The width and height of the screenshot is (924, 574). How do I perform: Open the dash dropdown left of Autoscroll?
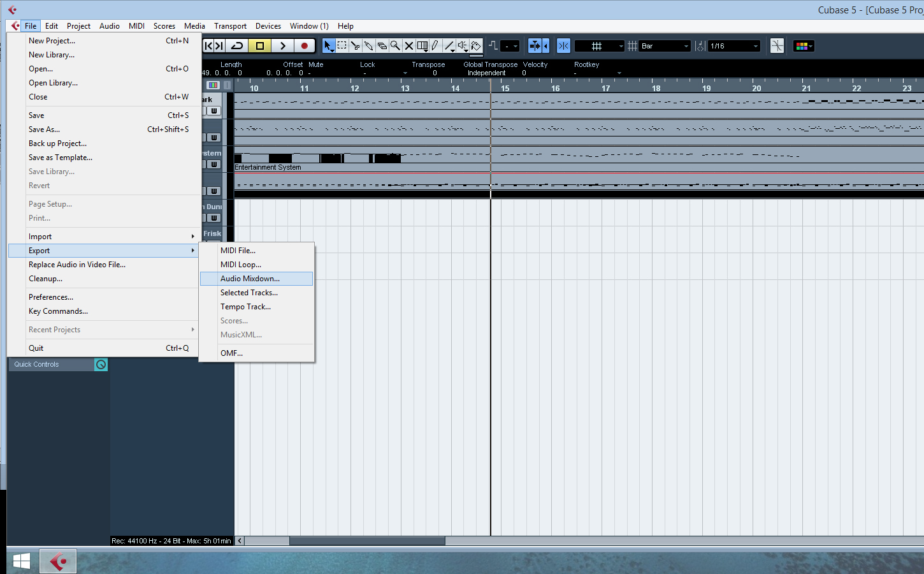coord(510,46)
